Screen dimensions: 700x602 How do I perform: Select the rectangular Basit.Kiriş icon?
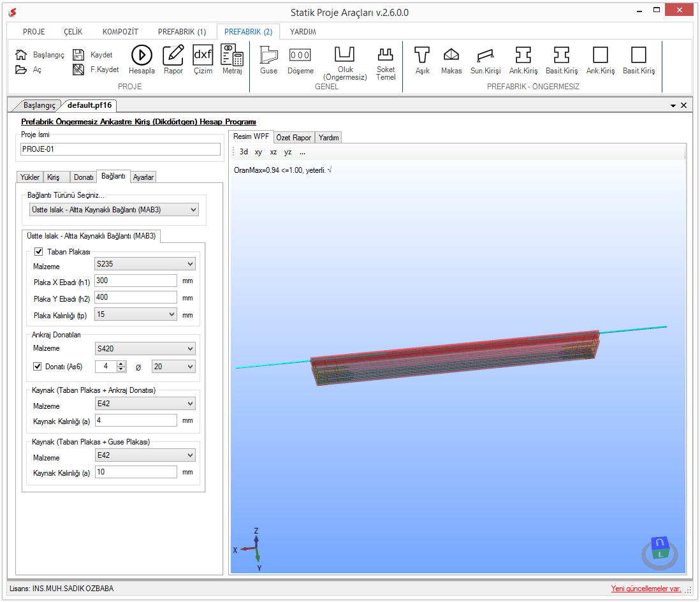point(639,55)
